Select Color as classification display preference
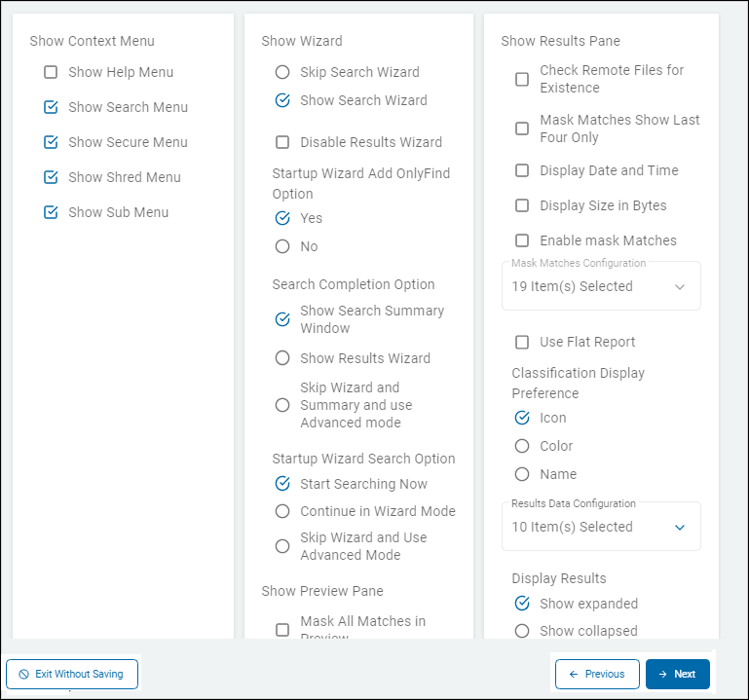Viewport: 749px width, 700px height. pyautogui.click(x=522, y=446)
